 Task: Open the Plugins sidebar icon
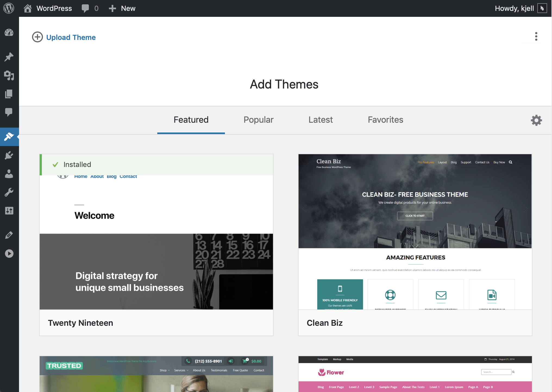(9, 155)
